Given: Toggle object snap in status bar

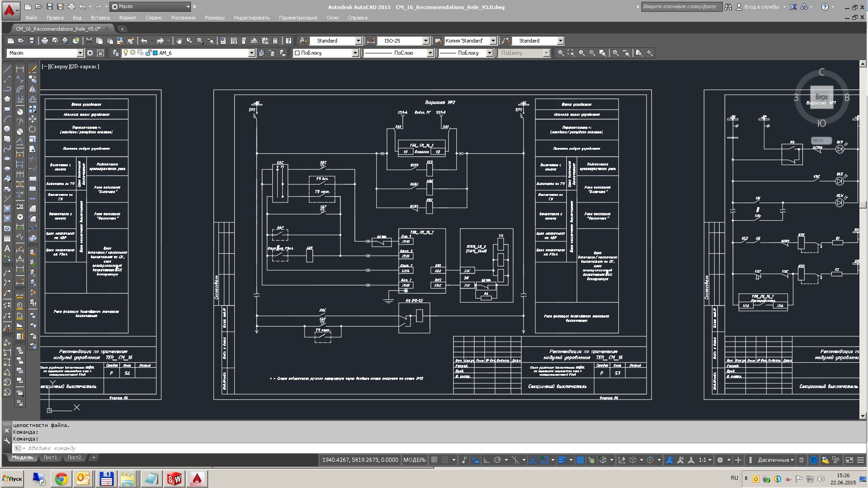Looking at the screenshot, I should [x=545, y=460].
